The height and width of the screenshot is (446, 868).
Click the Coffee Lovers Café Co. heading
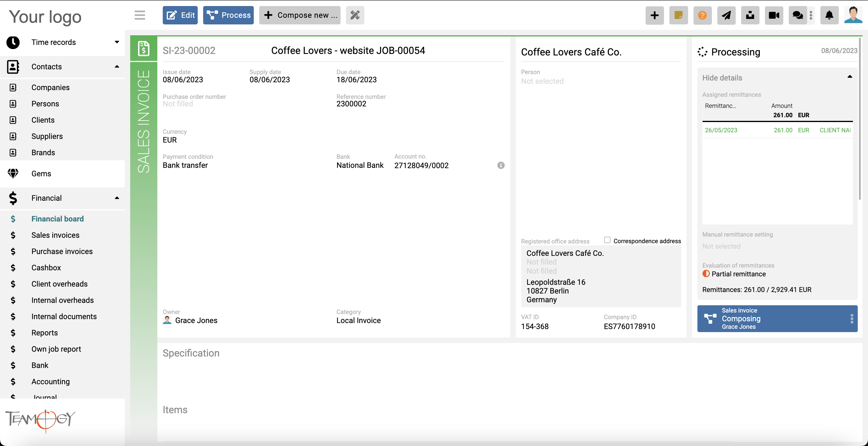[x=571, y=52]
